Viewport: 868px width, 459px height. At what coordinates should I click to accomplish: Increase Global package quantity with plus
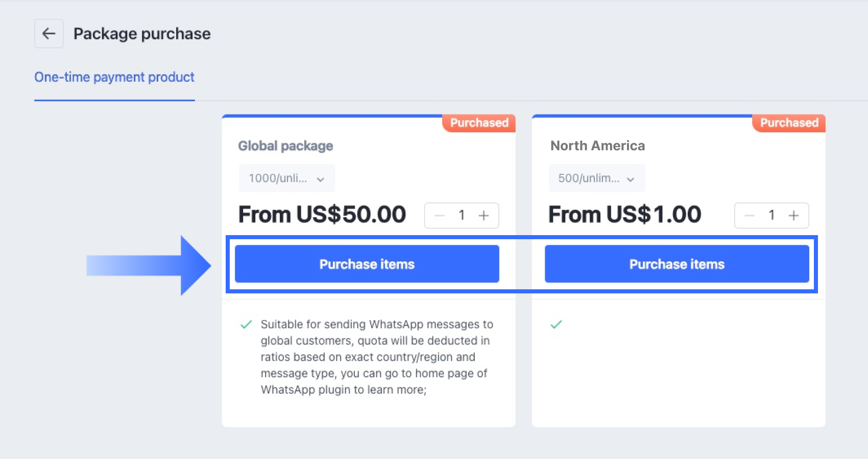pos(484,216)
